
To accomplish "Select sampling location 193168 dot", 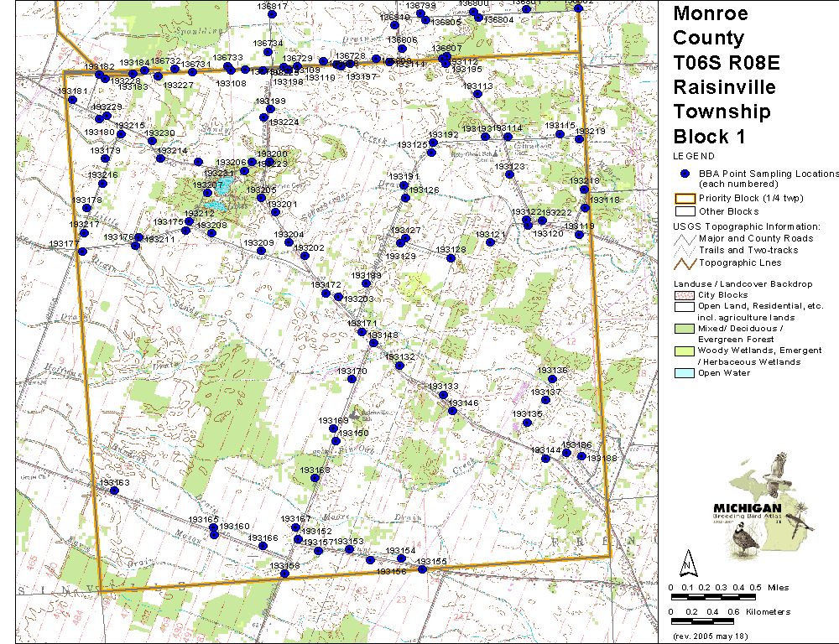I will pyautogui.click(x=315, y=478).
